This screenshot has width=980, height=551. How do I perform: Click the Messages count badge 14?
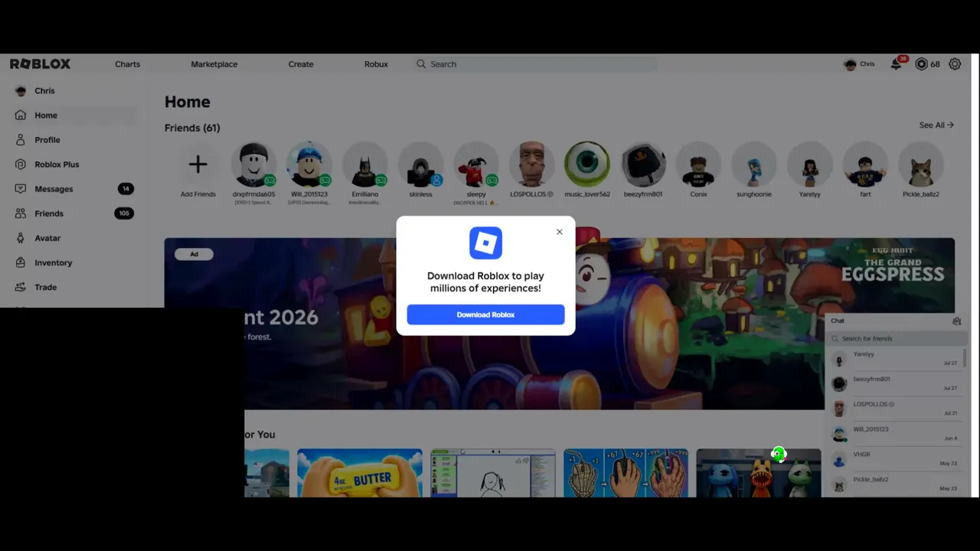[126, 189]
